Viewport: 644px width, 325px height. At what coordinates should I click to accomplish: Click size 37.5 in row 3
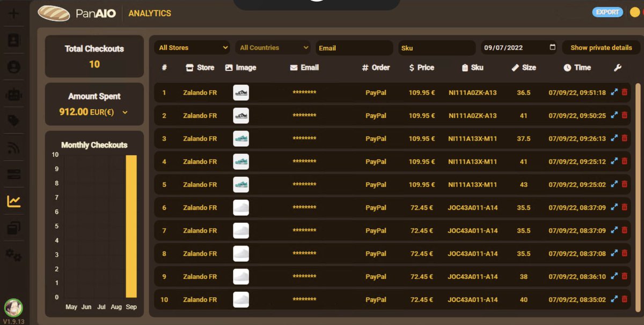[x=524, y=139]
